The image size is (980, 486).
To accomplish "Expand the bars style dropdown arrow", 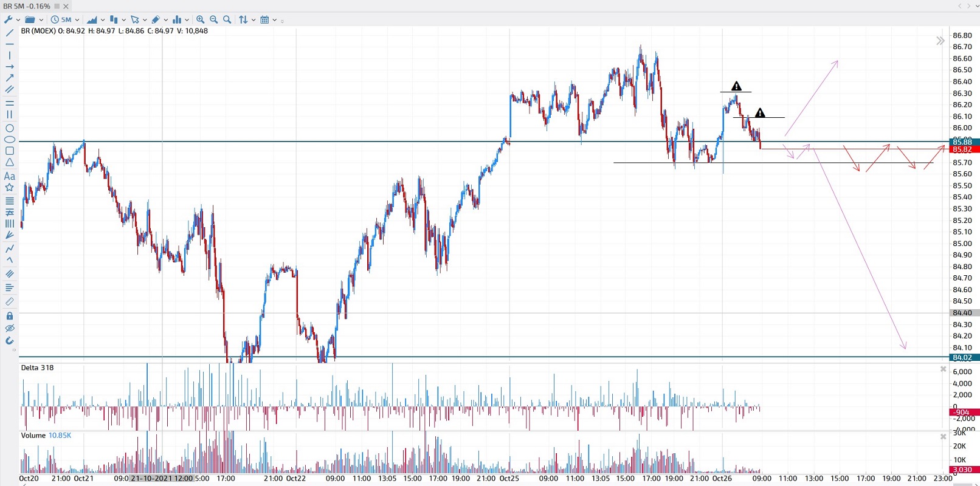I will tap(123, 20).
